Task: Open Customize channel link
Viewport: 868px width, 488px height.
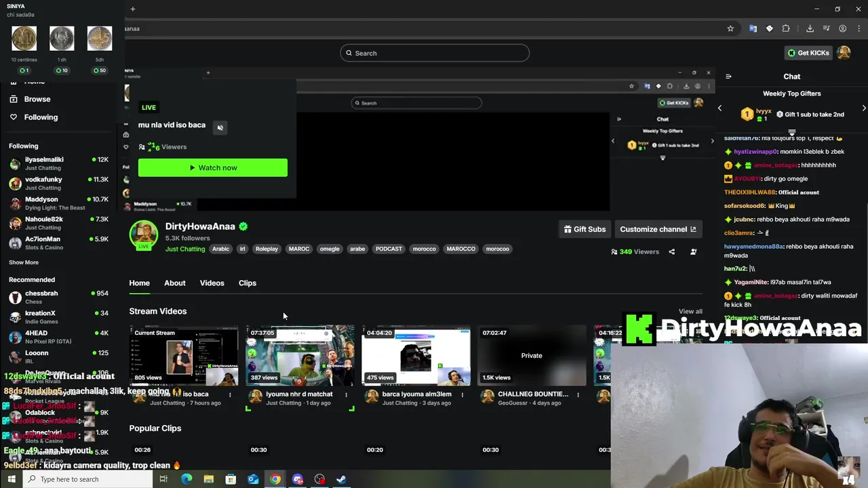Action: click(x=658, y=229)
